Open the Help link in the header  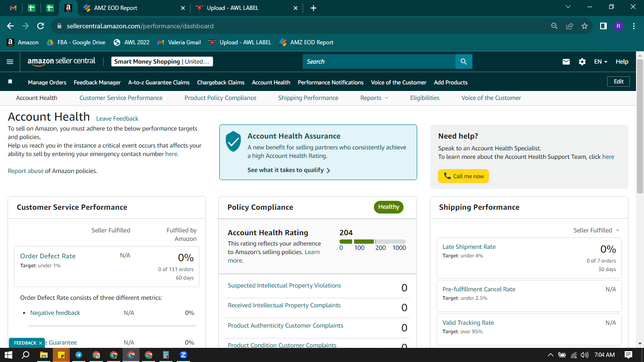click(x=622, y=62)
